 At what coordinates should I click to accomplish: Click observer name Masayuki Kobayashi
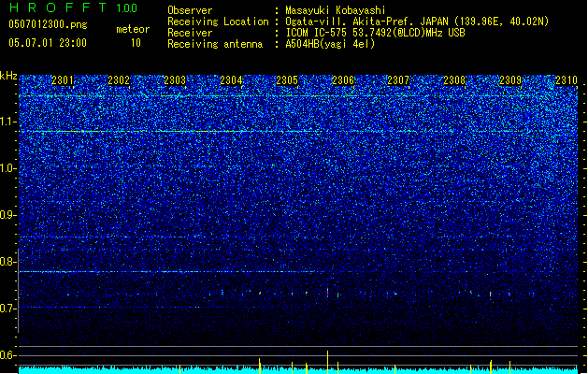[336, 10]
